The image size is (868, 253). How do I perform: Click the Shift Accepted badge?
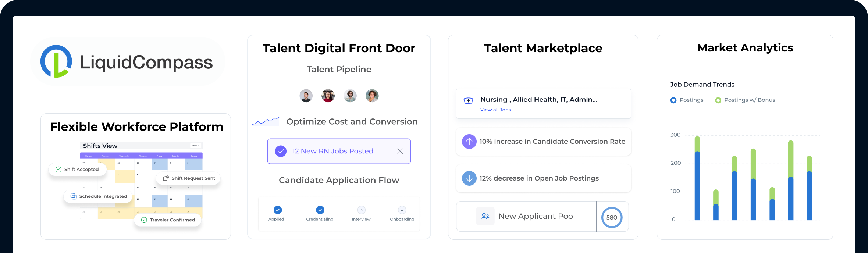pyautogui.click(x=77, y=170)
